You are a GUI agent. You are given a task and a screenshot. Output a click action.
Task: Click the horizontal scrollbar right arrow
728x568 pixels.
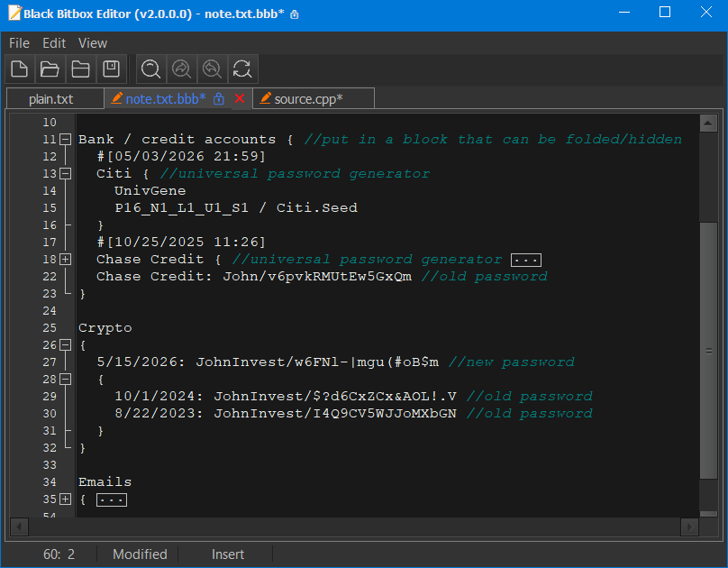click(x=689, y=527)
